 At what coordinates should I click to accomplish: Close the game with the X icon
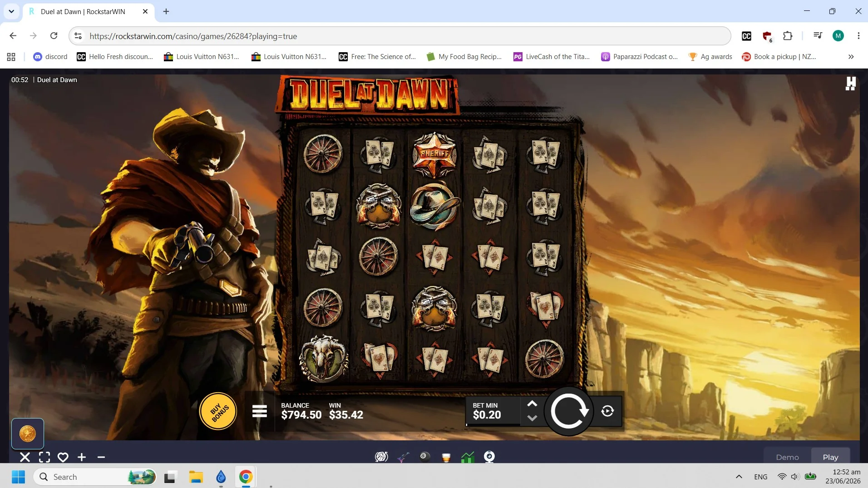tap(25, 457)
